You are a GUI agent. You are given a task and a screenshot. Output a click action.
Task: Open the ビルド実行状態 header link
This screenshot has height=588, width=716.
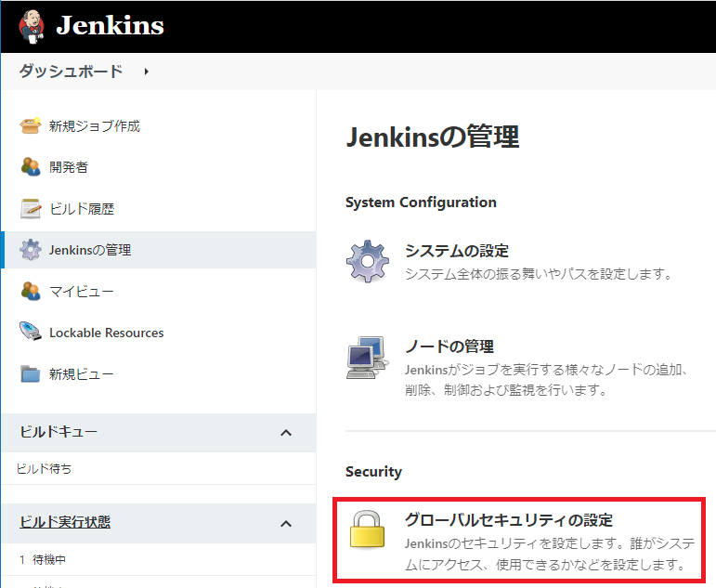tap(65, 522)
